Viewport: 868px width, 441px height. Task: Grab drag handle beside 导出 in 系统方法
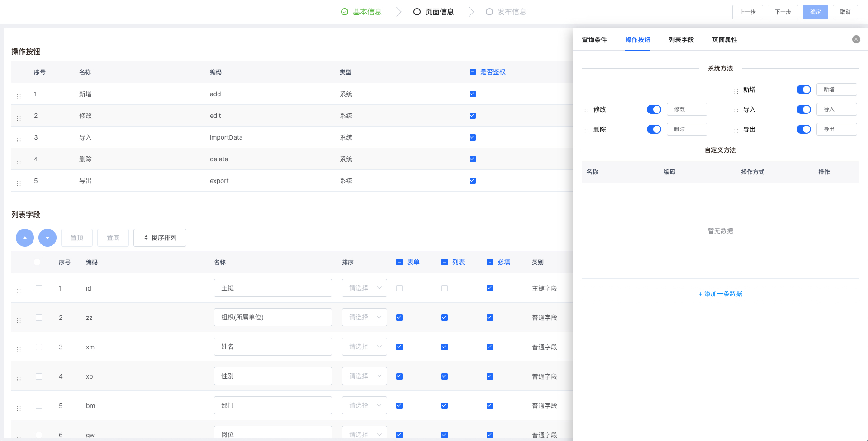coord(736,131)
